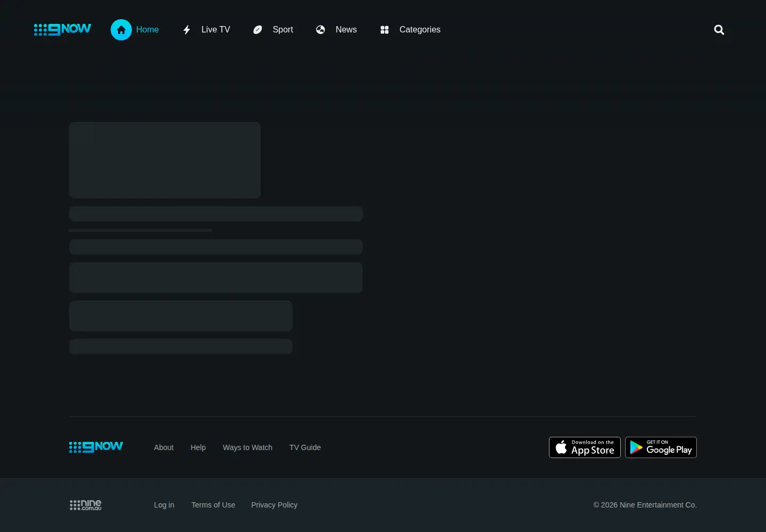Click the Sport football icon
This screenshot has width=766, height=532.
pos(258,30)
